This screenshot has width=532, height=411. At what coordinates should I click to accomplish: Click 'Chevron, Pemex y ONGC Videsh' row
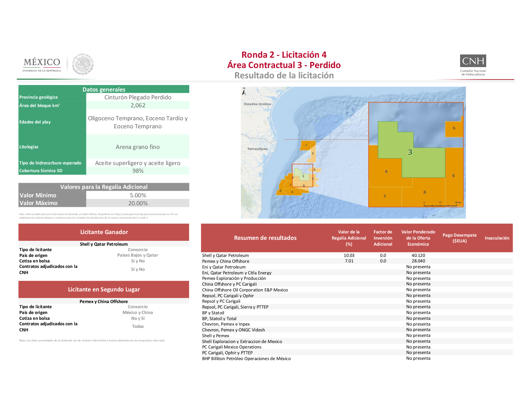(x=357, y=330)
